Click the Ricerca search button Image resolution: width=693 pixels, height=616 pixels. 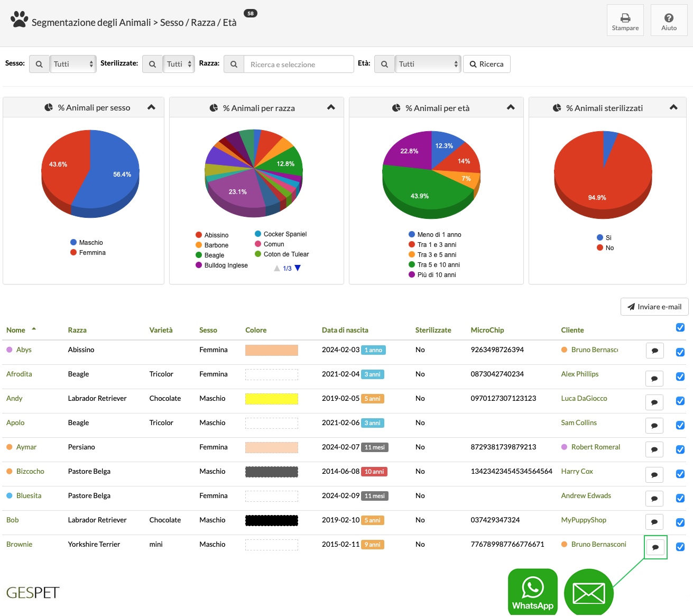pos(487,64)
